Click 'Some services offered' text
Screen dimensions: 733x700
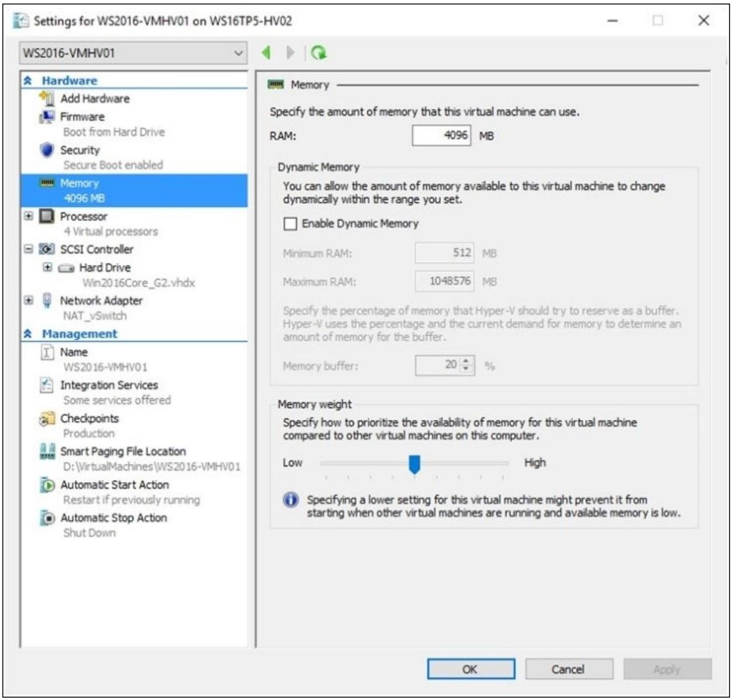[117, 400]
